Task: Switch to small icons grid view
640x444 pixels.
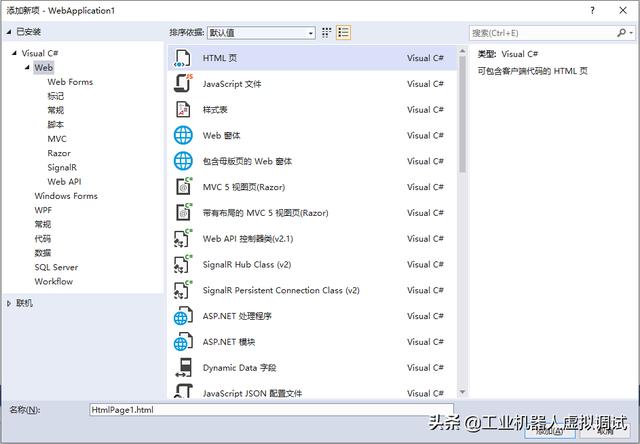Action: 326,33
